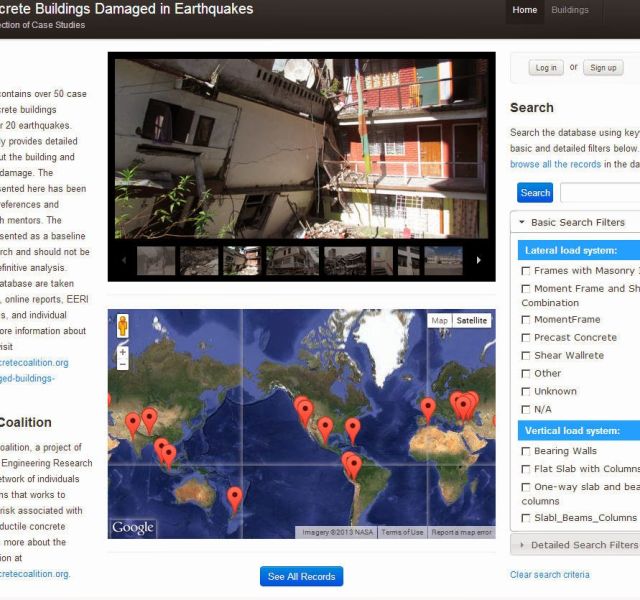Focus the search keyword input field
640x600 pixels.
coord(600,193)
